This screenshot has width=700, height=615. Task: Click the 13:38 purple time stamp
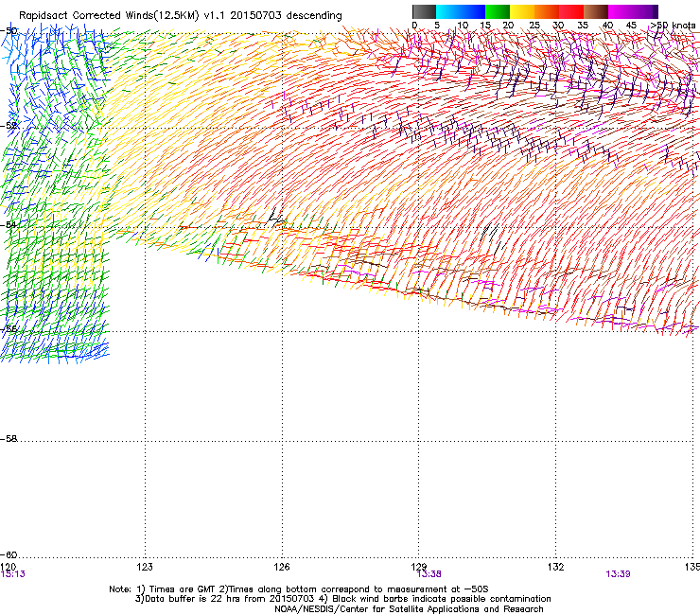coord(429,574)
